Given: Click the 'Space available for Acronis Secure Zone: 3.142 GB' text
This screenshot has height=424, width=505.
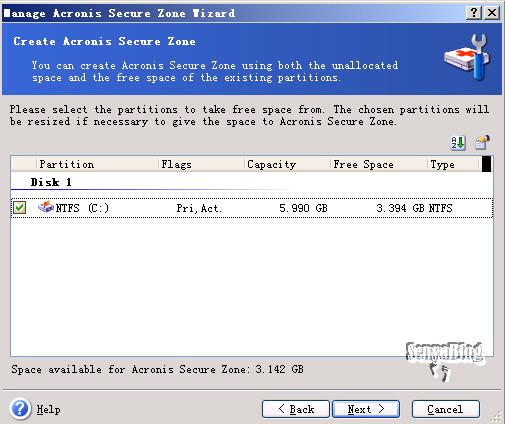Looking at the screenshot, I should point(157,369).
